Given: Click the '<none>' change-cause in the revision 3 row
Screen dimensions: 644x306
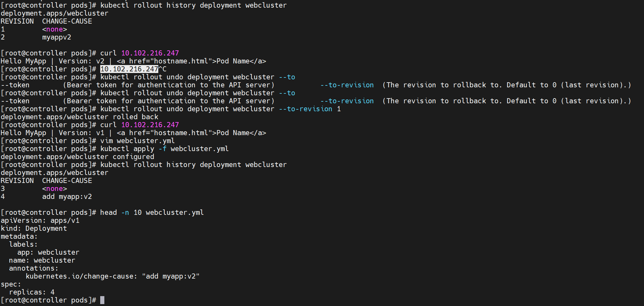Looking at the screenshot, I should [x=55, y=189].
